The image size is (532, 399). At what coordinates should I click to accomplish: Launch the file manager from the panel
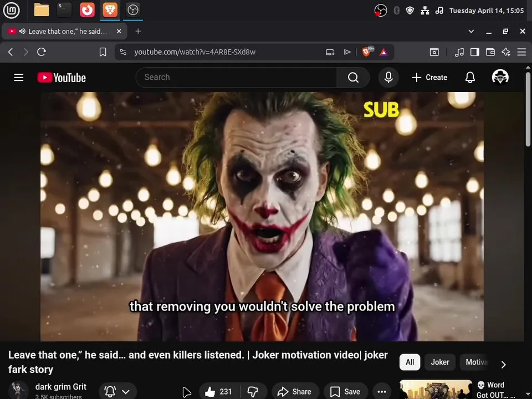click(x=42, y=10)
